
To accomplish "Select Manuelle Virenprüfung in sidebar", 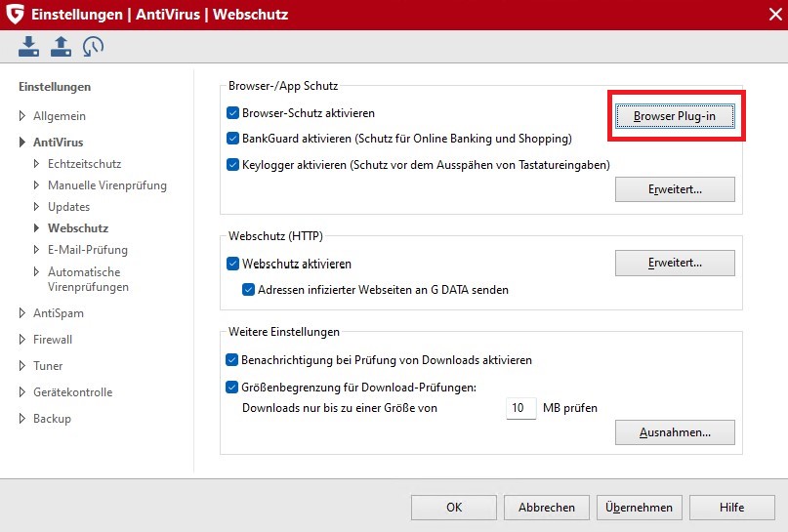I will pos(106,185).
